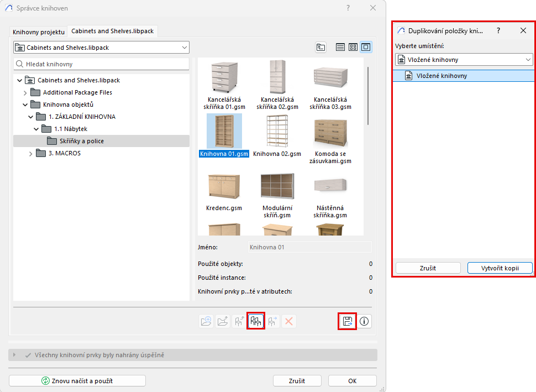Switch to large thumbnails view icon
This screenshot has height=392, width=536.
pyautogui.click(x=366, y=47)
